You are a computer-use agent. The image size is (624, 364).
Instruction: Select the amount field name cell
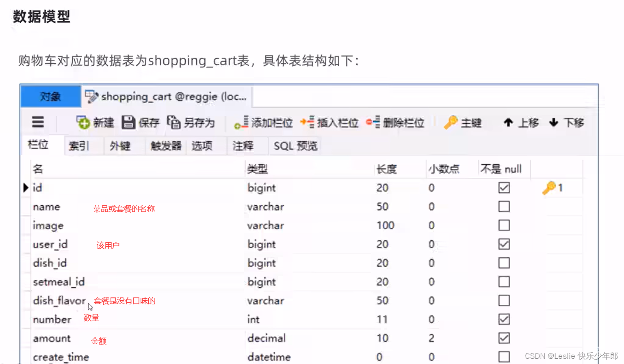coord(138,338)
